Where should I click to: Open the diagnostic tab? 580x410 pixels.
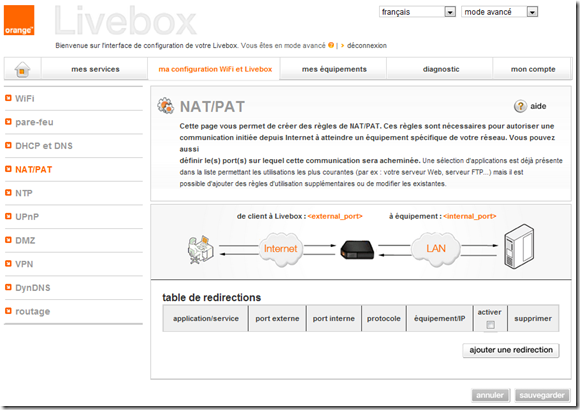pos(441,69)
